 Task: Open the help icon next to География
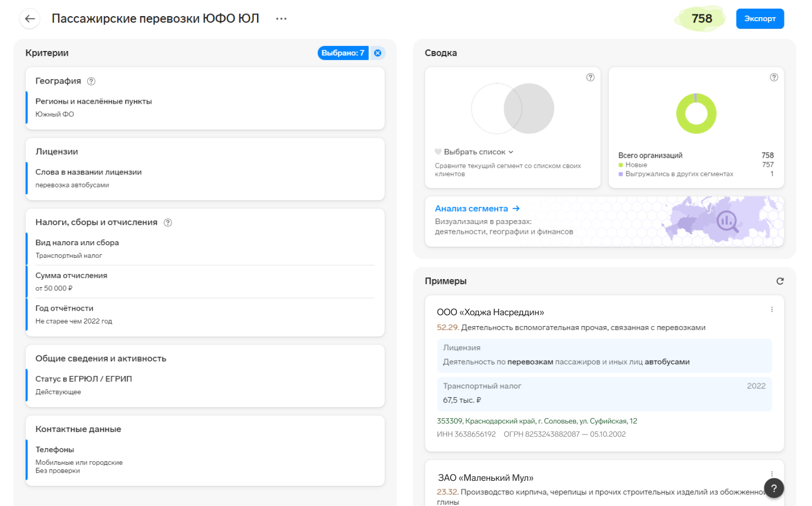pyautogui.click(x=91, y=81)
